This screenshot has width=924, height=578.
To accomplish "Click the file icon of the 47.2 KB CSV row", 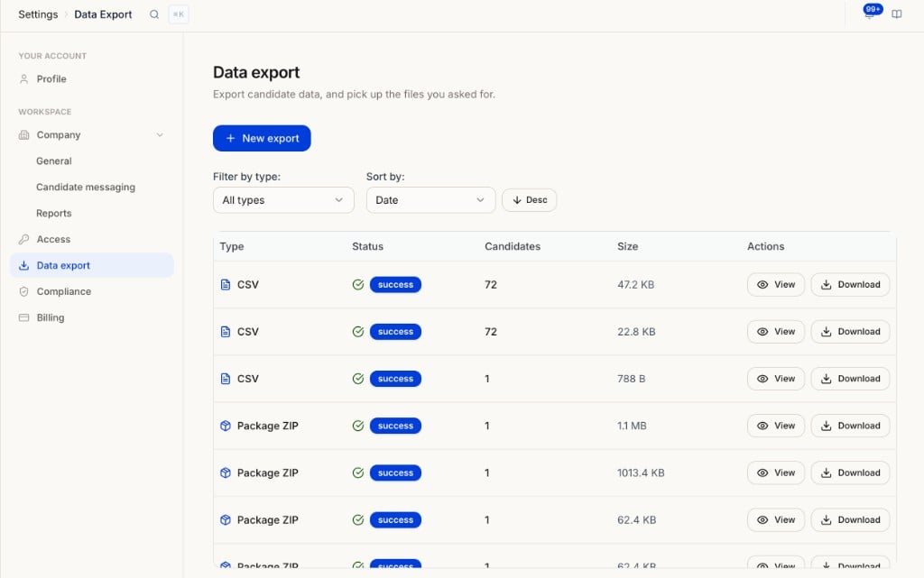I will pos(225,285).
